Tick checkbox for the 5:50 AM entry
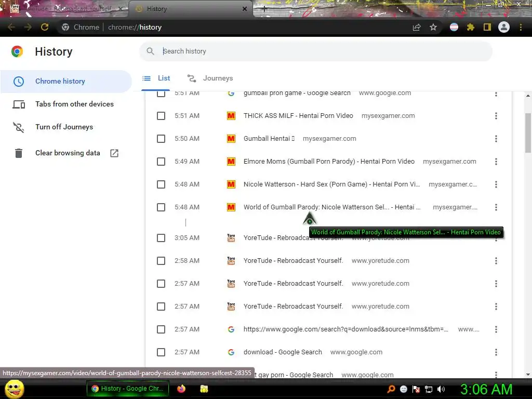Viewport: 532px width, 399px height. (161, 139)
